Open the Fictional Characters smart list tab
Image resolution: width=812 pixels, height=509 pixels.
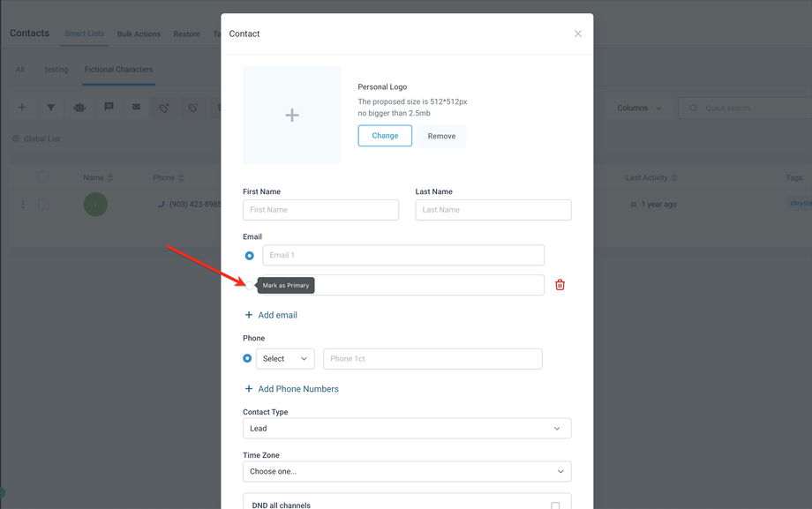tap(118, 70)
